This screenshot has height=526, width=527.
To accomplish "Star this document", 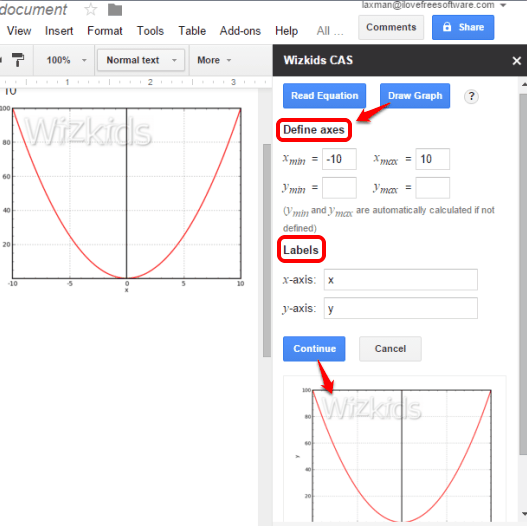I will [90, 10].
